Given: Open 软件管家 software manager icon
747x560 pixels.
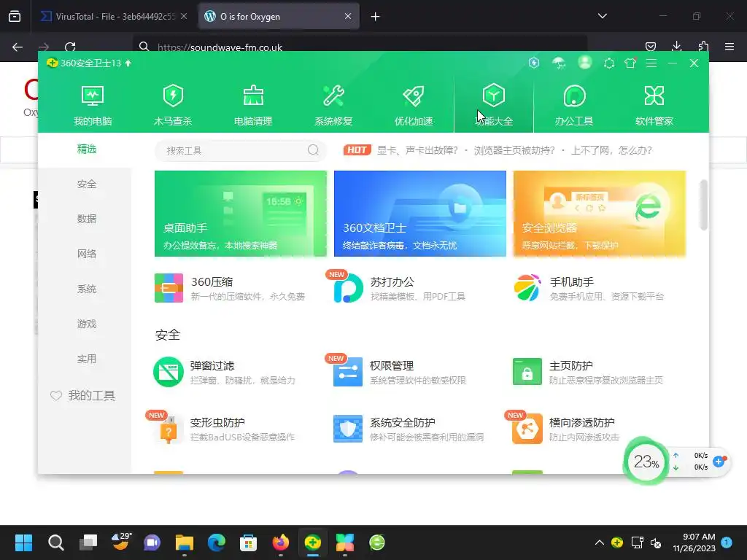Looking at the screenshot, I should coord(654,105).
